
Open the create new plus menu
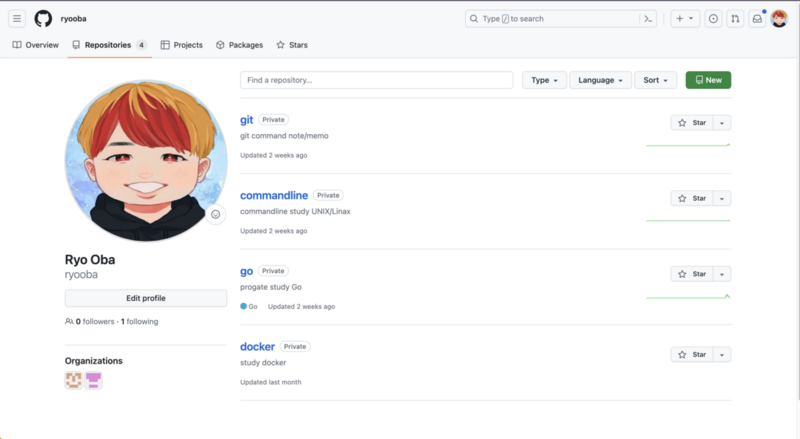point(685,19)
